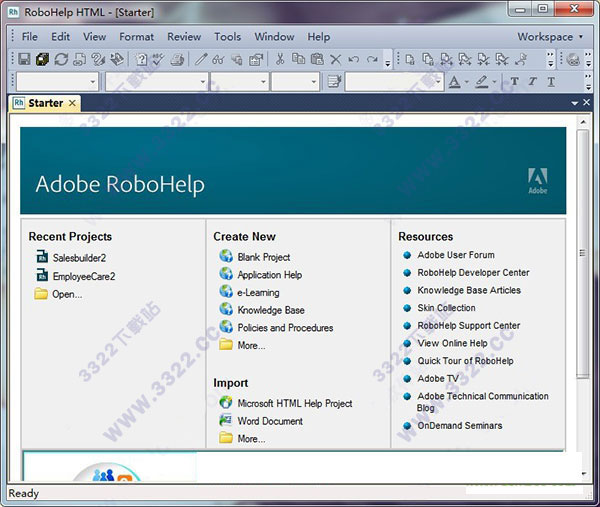Open the Salesbuilder2 recent project
Screen dimensions: 600x507
pos(79,258)
